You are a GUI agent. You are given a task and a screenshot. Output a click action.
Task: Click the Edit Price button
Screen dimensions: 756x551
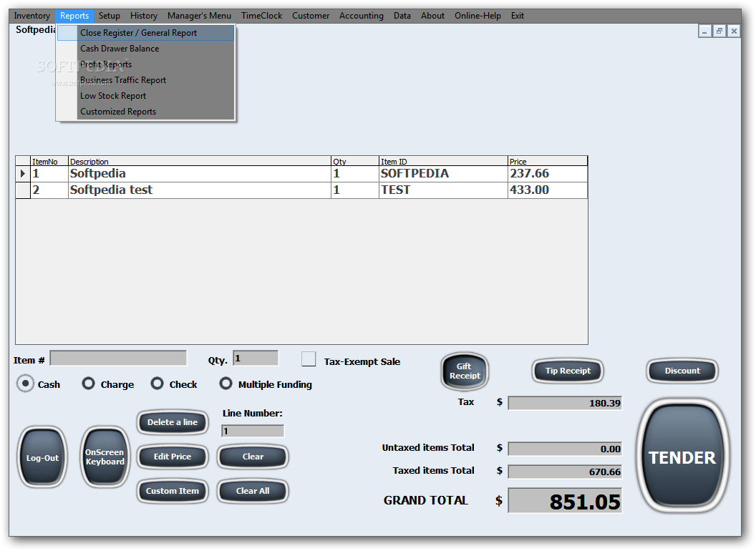[x=173, y=457]
